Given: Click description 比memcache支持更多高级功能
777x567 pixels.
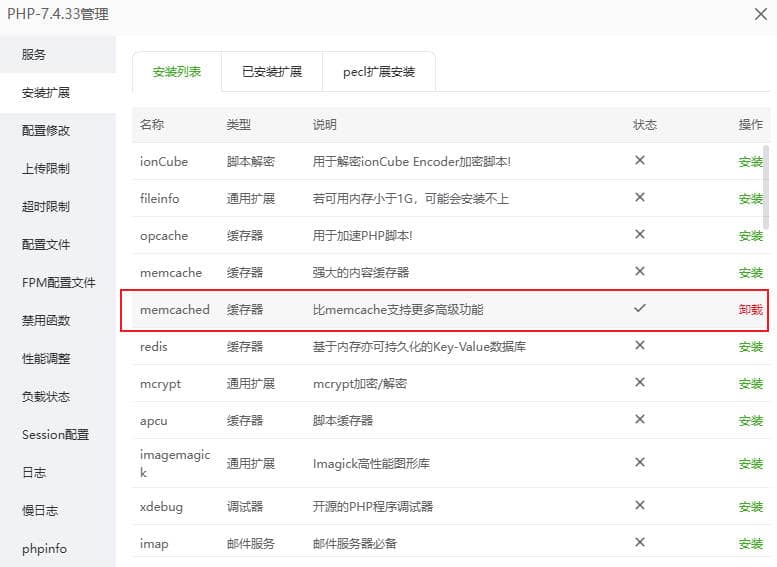Looking at the screenshot, I should pos(398,310).
